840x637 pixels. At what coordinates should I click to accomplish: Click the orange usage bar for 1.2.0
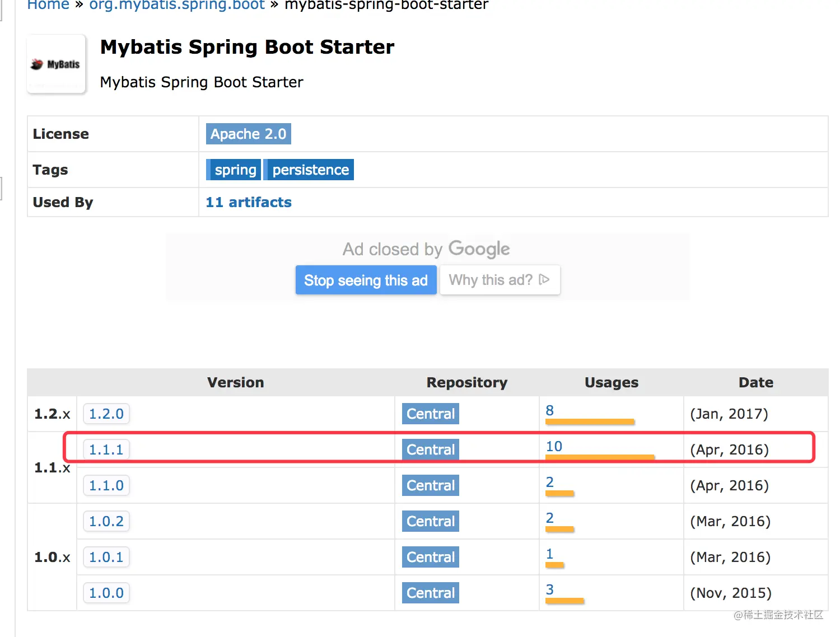click(x=590, y=422)
